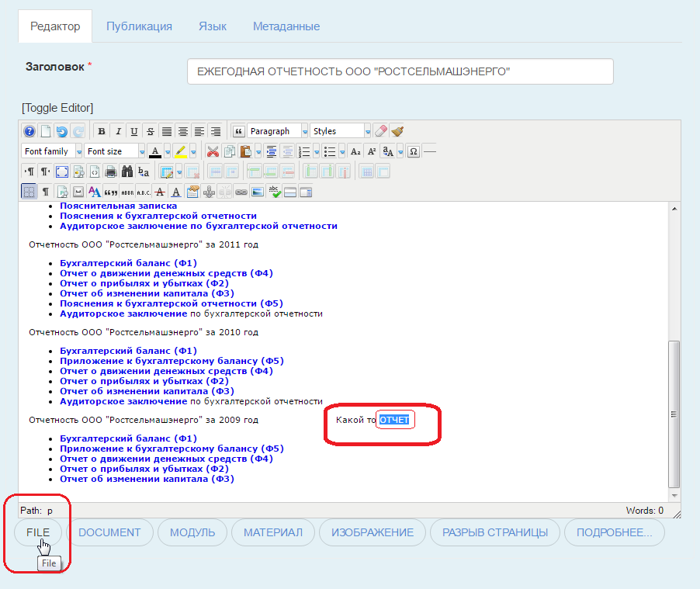The image size is (700, 589).
Task: Click the FILE button below the editor
Action: [38, 532]
